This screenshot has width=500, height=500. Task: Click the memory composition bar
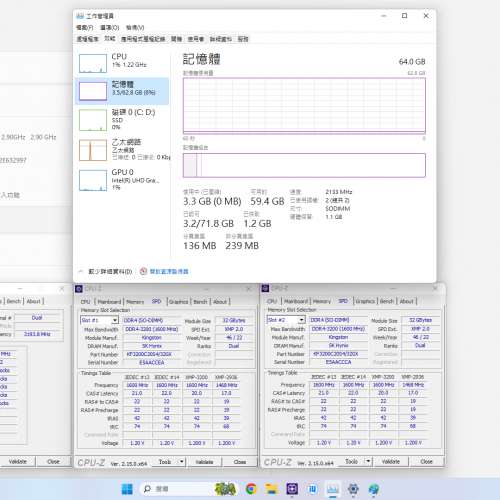click(304, 165)
